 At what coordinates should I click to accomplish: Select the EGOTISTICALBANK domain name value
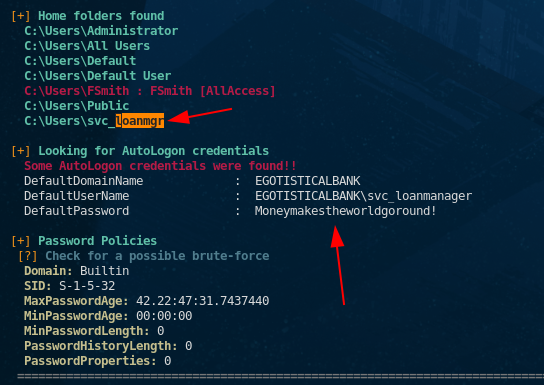coord(307,181)
